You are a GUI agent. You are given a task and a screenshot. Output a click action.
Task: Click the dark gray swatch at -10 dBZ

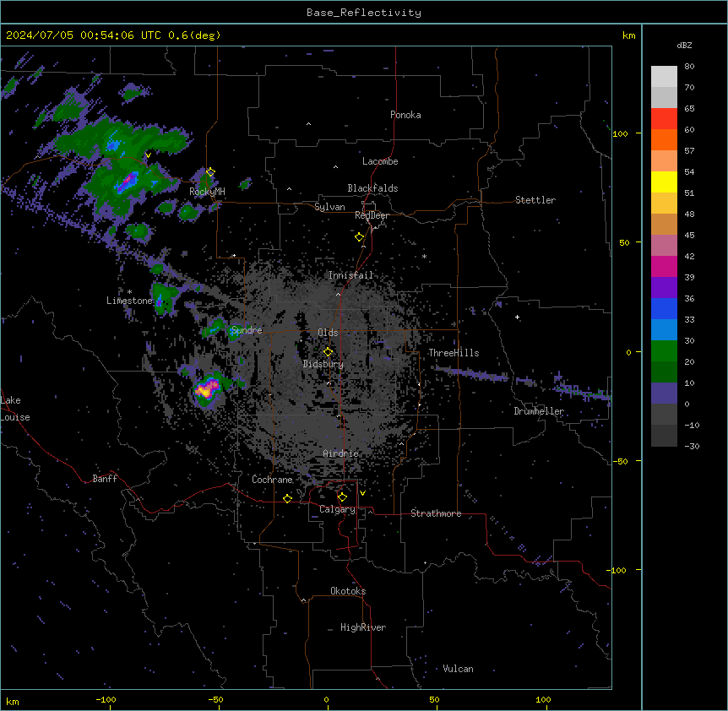click(x=664, y=436)
